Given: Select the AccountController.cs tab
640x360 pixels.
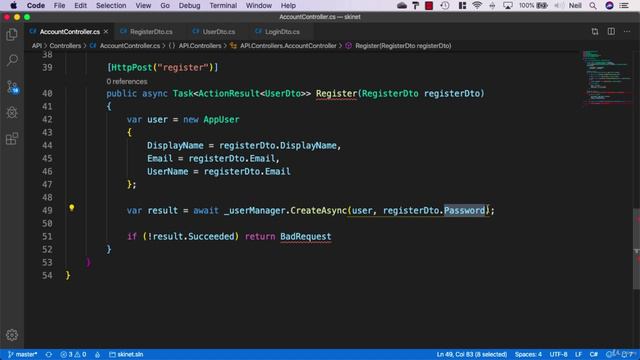Looking at the screenshot, I should pos(69,31).
